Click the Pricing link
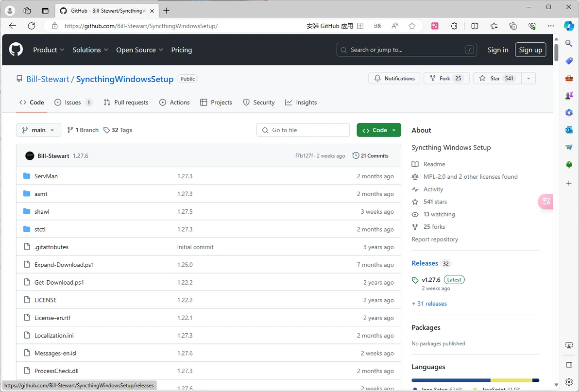Viewport: 579px width, 392px height. tap(181, 50)
